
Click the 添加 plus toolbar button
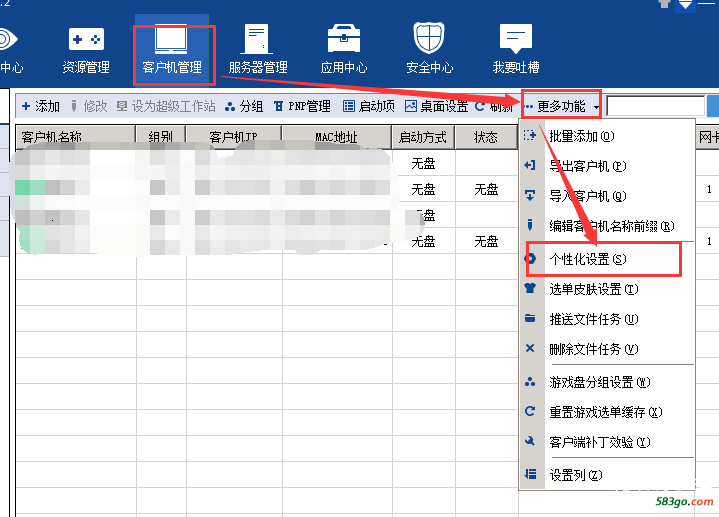point(41,106)
